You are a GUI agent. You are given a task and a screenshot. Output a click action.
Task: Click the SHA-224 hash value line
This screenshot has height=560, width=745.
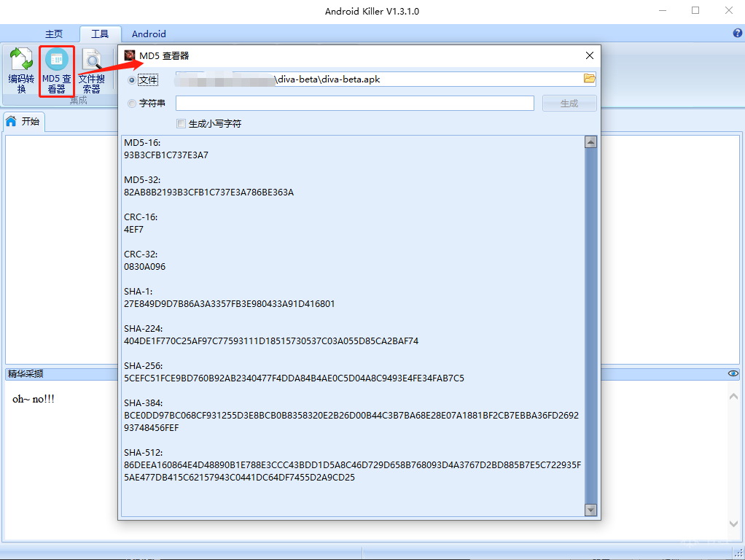[271, 341]
